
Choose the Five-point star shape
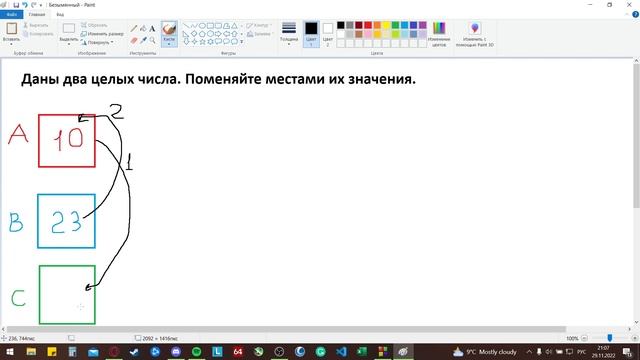pos(202,42)
